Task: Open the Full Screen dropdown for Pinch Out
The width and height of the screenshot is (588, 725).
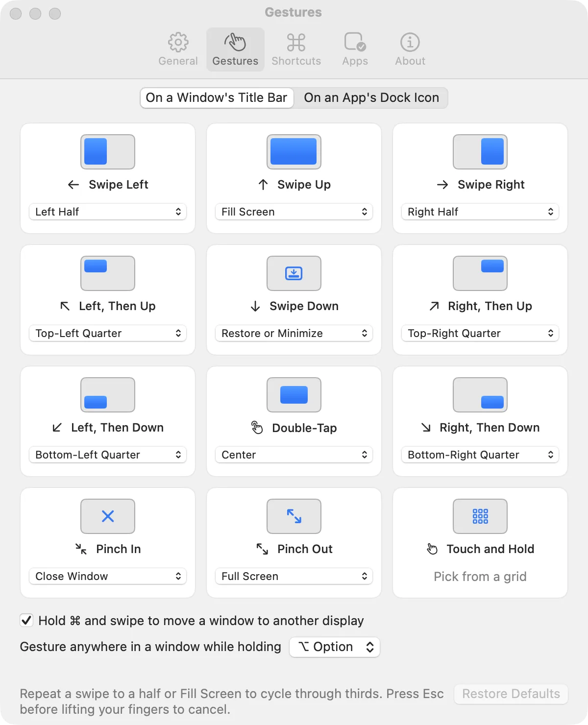Action: click(x=294, y=576)
